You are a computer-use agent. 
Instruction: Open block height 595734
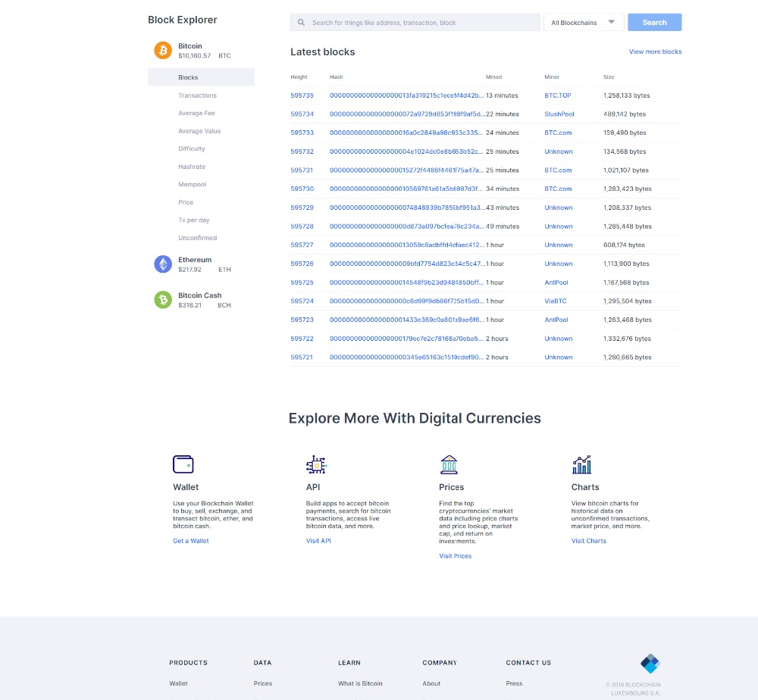[302, 114]
